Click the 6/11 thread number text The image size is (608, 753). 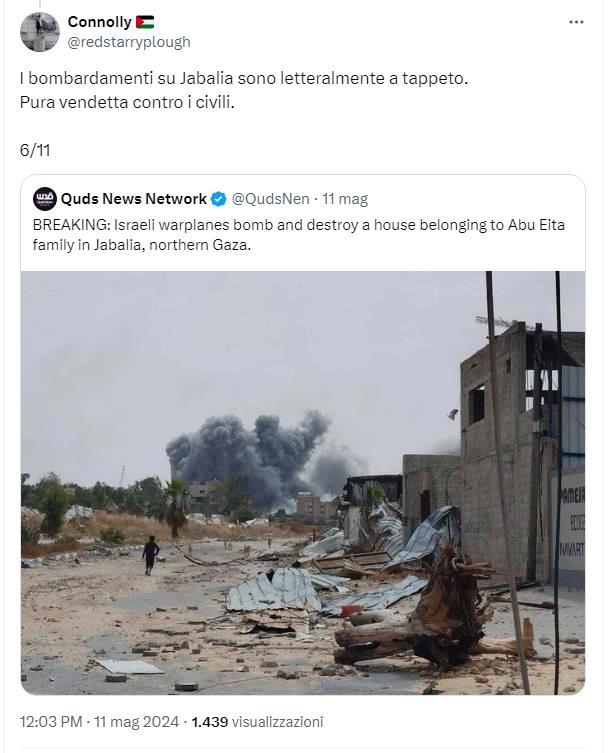tap(35, 150)
